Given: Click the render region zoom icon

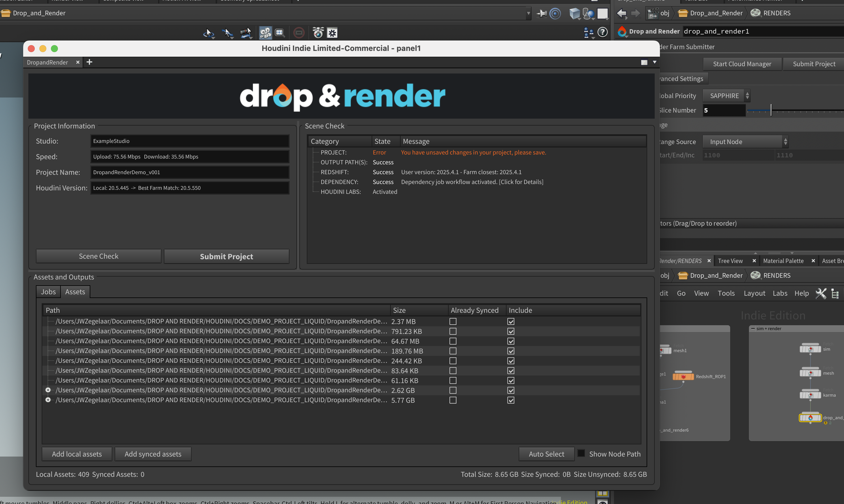Looking at the screenshot, I should [280, 33].
